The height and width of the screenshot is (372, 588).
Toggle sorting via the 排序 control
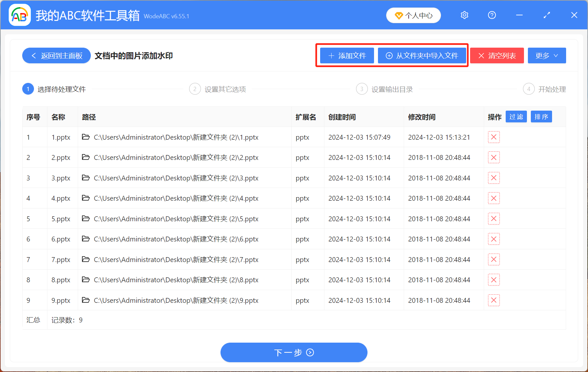541,116
